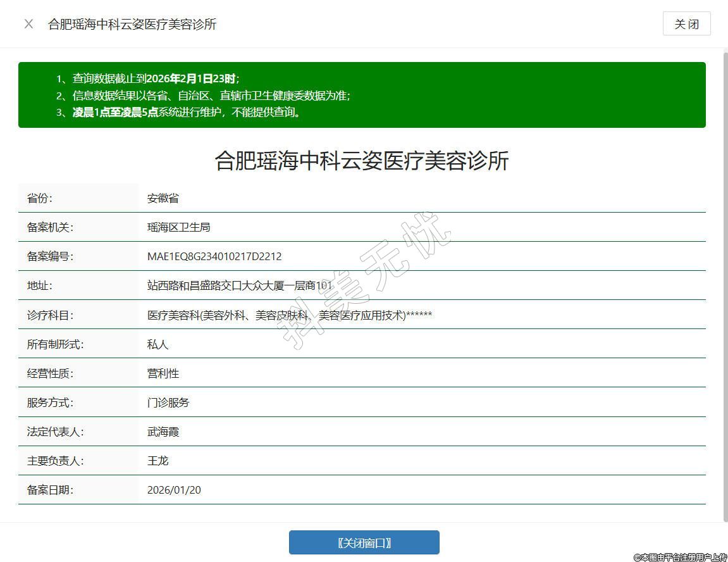Screen dimensions: 728x562
Task: Click the X icon beside the dialog title
Action: (28, 24)
